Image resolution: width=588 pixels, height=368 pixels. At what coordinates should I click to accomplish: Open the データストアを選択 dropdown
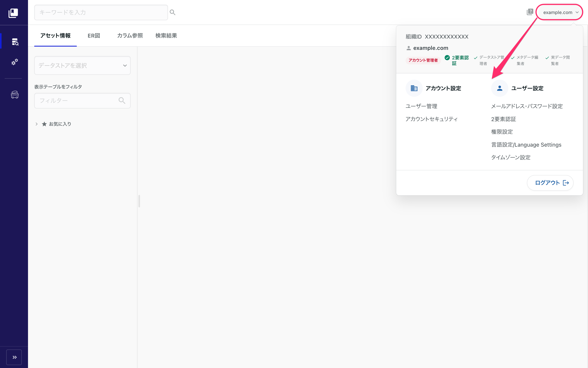(82, 65)
